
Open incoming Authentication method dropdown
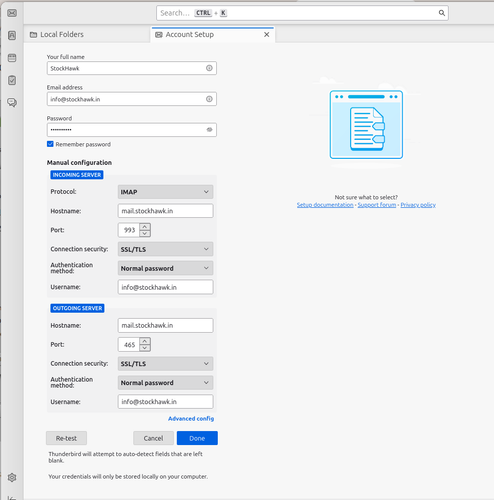pos(165,268)
